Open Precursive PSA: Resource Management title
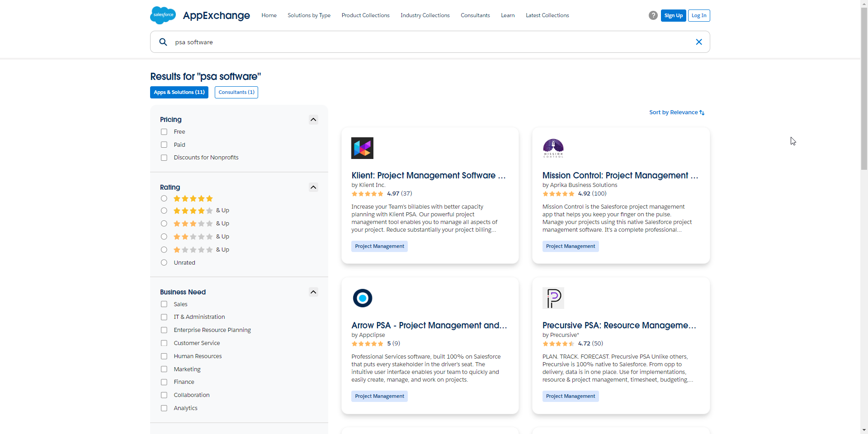 pos(619,325)
